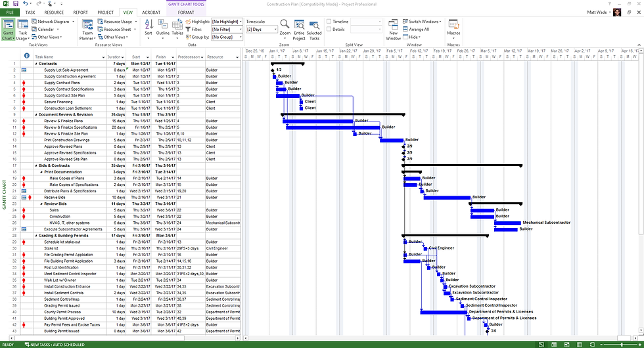The width and height of the screenshot is (644, 348).
Task: Click the vertical scrollbar down arrow
Action: 641,330
